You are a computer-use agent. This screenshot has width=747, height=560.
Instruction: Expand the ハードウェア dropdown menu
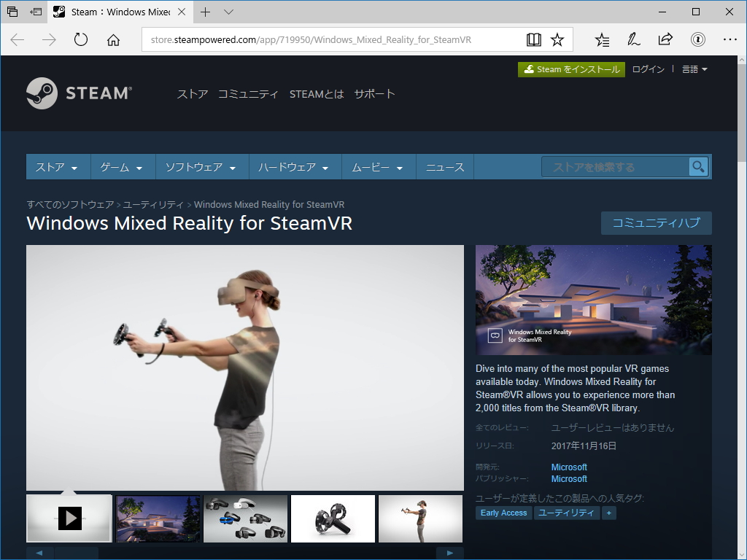tap(293, 166)
